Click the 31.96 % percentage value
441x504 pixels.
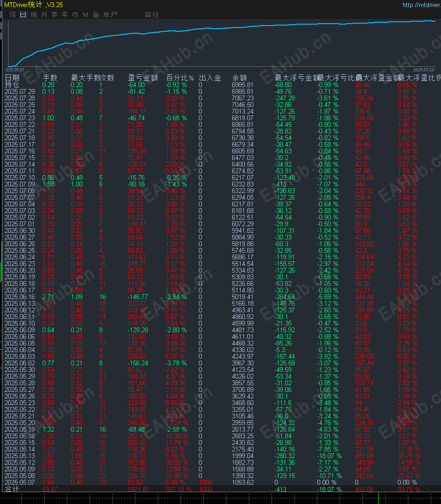click(x=177, y=476)
